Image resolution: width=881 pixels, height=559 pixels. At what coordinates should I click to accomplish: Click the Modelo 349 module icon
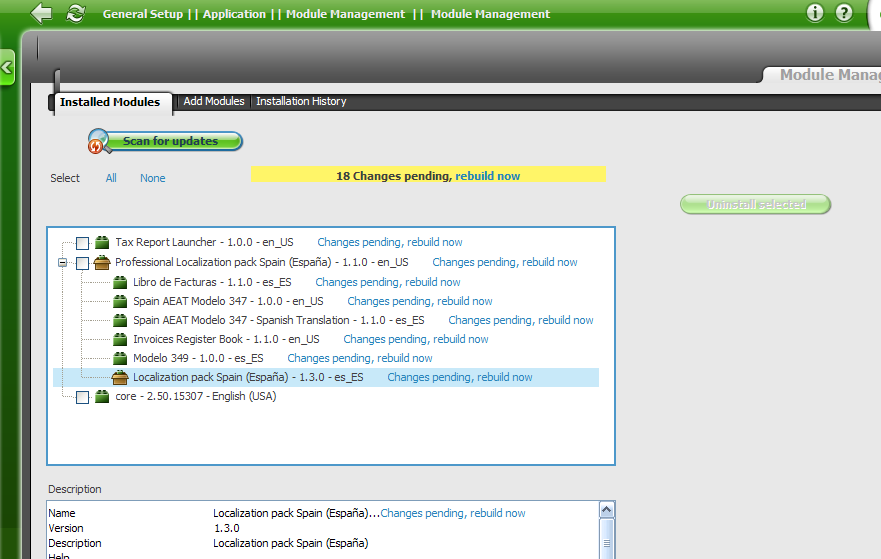click(x=120, y=358)
